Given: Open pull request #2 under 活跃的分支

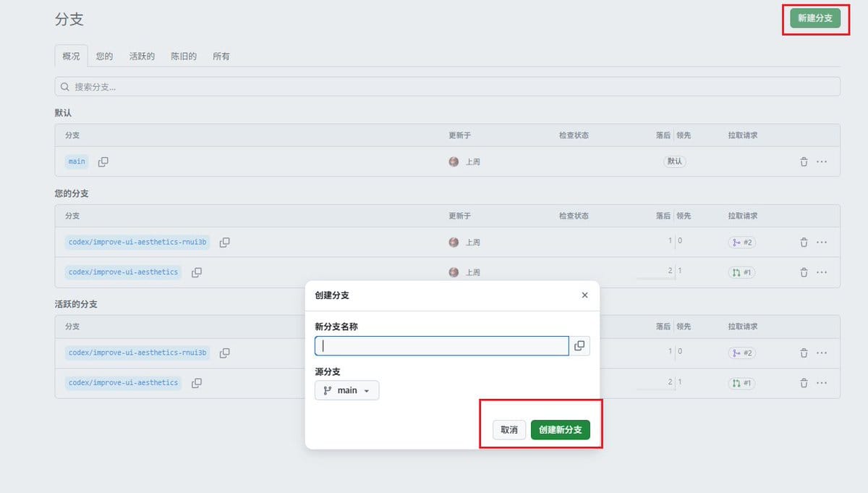Looking at the screenshot, I should (x=742, y=353).
